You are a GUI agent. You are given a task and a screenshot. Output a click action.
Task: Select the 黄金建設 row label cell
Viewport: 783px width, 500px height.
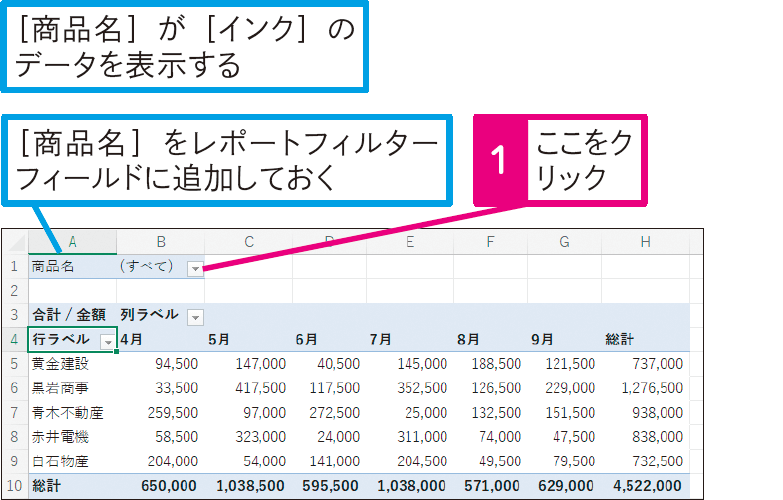click(60, 364)
